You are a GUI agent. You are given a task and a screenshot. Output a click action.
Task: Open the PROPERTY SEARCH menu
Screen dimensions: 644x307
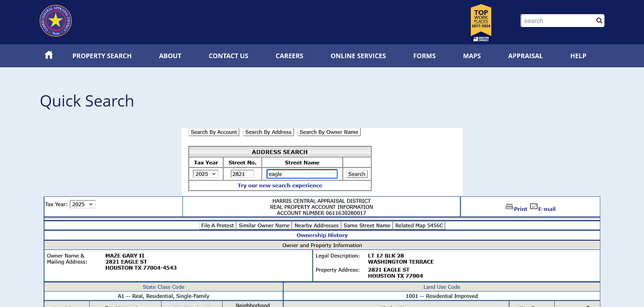pos(102,56)
